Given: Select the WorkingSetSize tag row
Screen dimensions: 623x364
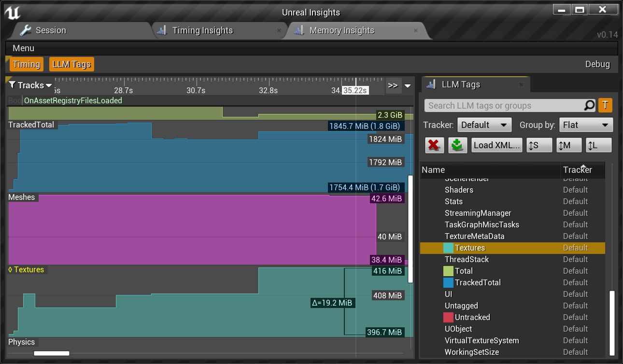Looking at the screenshot, I should 512,352.
